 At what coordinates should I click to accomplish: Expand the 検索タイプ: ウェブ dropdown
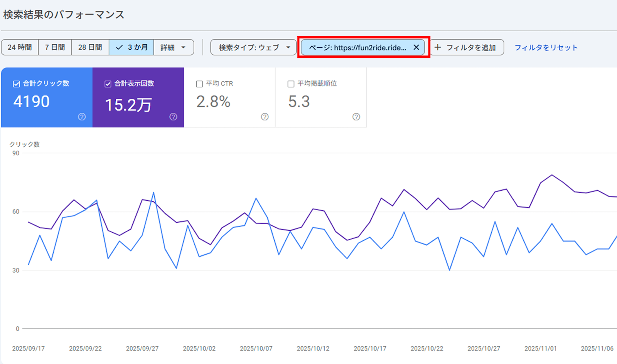(x=254, y=47)
